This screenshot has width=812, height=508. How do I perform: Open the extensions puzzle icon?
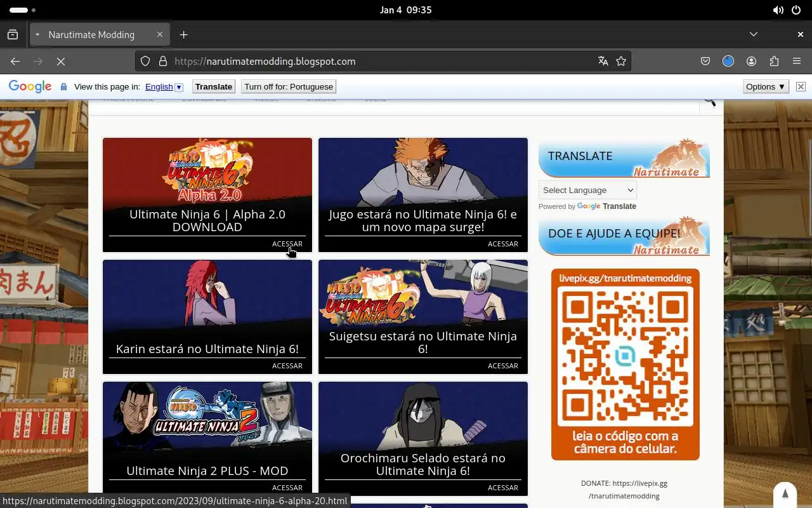[774, 61]
